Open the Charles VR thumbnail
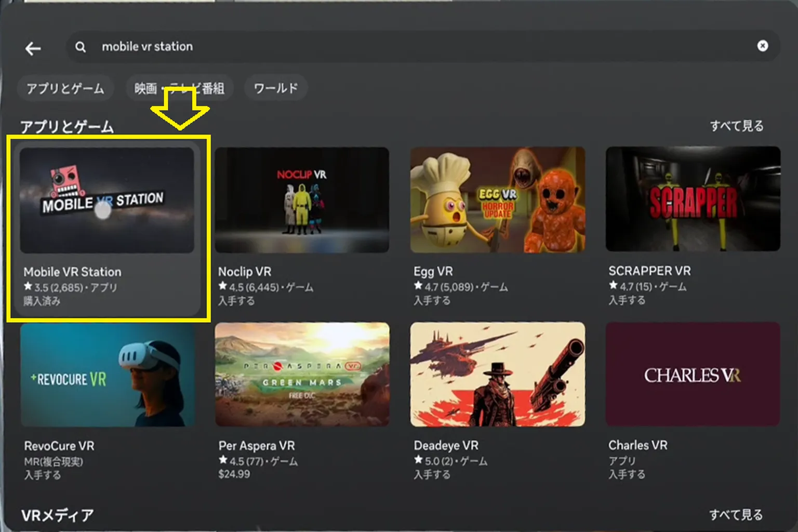 (693, 374)
